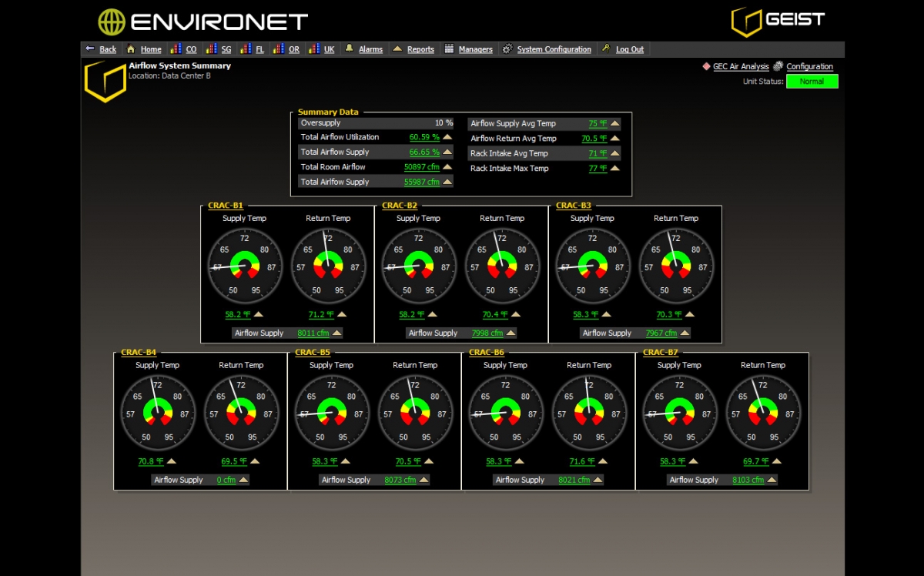Viewport: 924px width, 576px height.
Task: Click triangle icon beside CRAC-B6 71.6 °F
Action: (603, 461)
